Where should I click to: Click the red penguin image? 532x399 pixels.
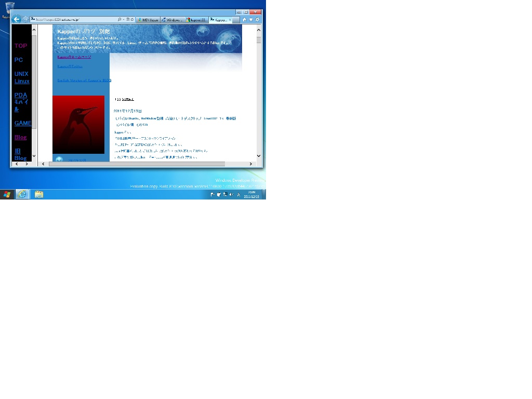pos(78,125)
